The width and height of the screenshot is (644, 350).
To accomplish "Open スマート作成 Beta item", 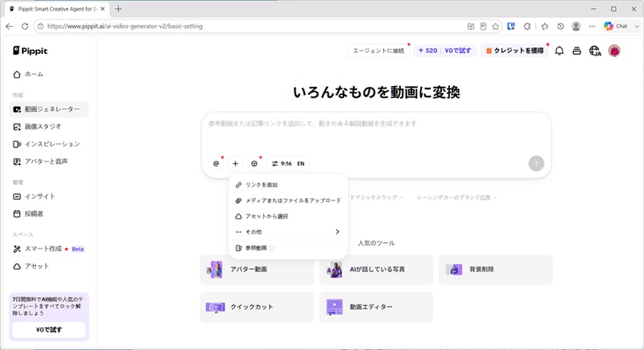I will (x=49, y=249).
